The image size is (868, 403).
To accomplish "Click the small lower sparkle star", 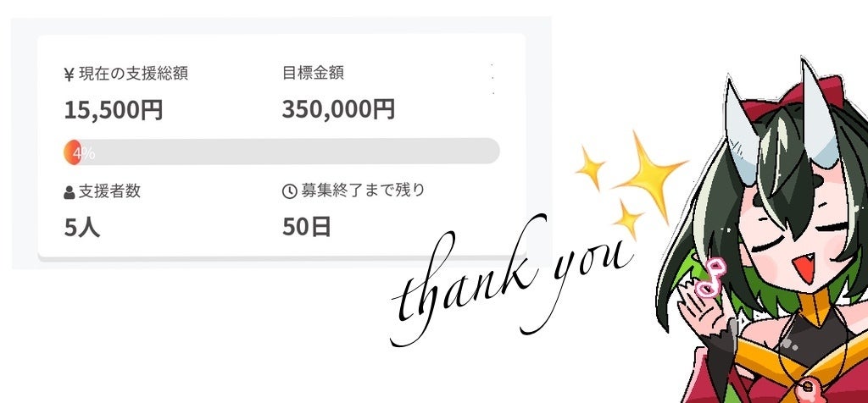I will click(628, 218).
